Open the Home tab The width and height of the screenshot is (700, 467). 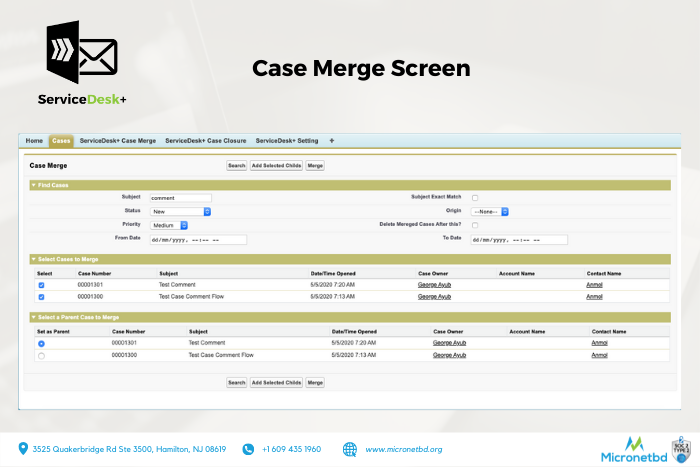tap(34, 141)
